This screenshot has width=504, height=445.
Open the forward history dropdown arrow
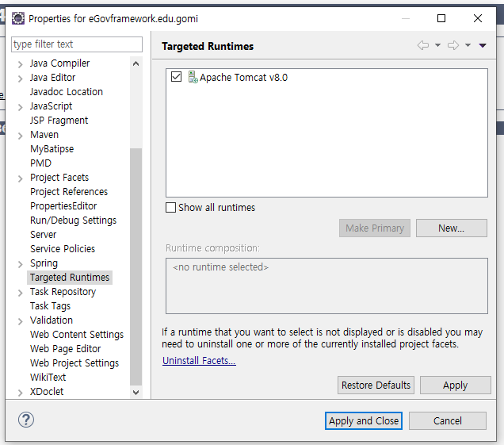point(468,45)
